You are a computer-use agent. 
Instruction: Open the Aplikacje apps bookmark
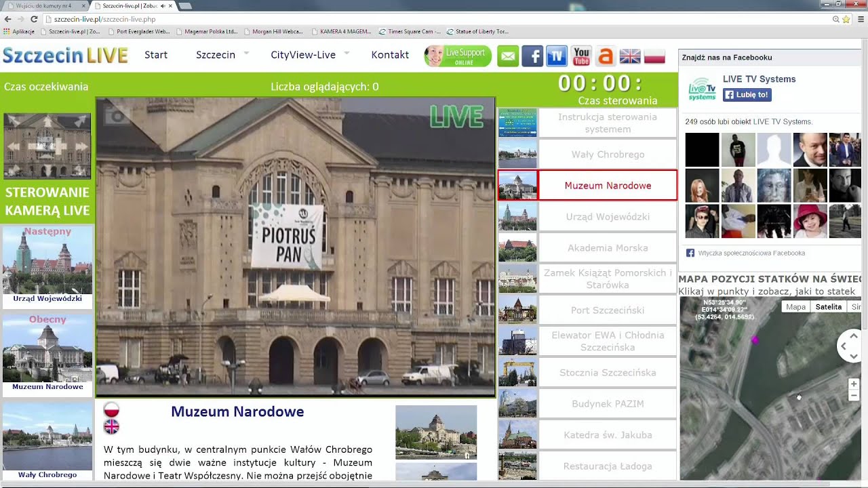(x=19, y=31)
